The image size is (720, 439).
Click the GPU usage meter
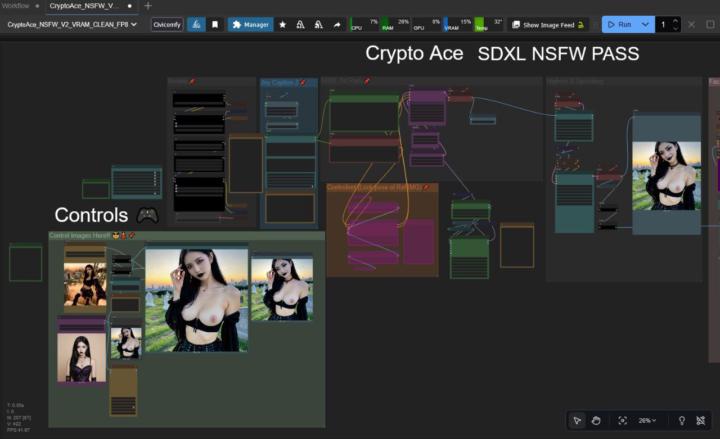(x=427, y=24)
